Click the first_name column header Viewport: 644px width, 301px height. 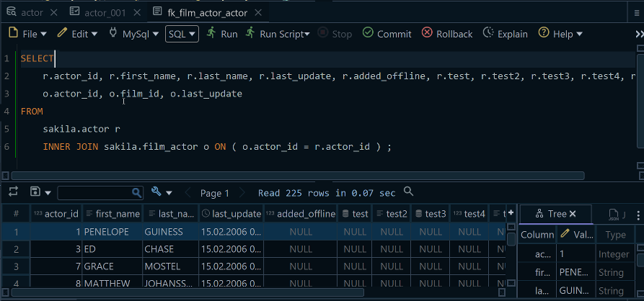113,214
